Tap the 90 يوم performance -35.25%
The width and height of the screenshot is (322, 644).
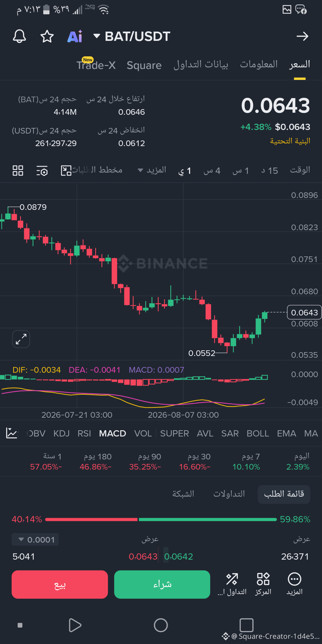[145, 462]
